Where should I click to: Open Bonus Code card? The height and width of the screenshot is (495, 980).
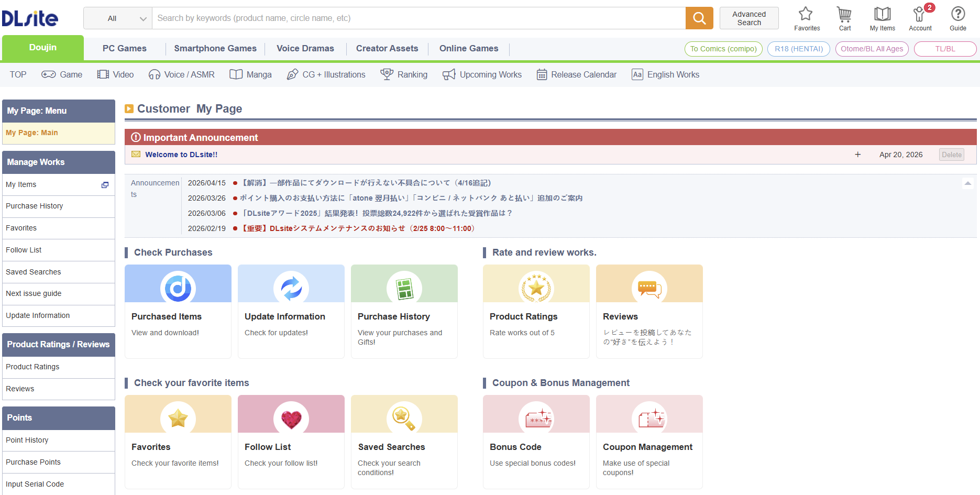pyautogui.click(x=536, y=442)
